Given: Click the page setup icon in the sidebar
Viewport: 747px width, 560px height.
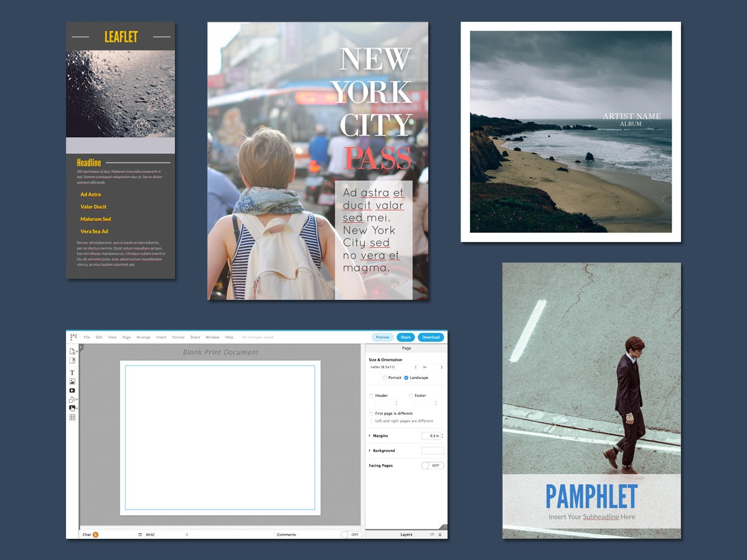Looking at the screenshot, I should [x=72, y=351].
